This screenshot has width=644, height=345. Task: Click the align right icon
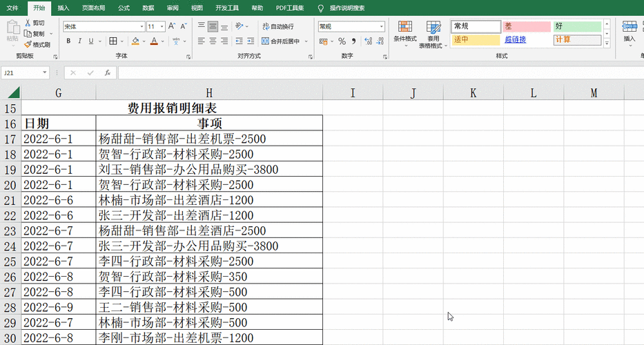click(x=224, y=41)
